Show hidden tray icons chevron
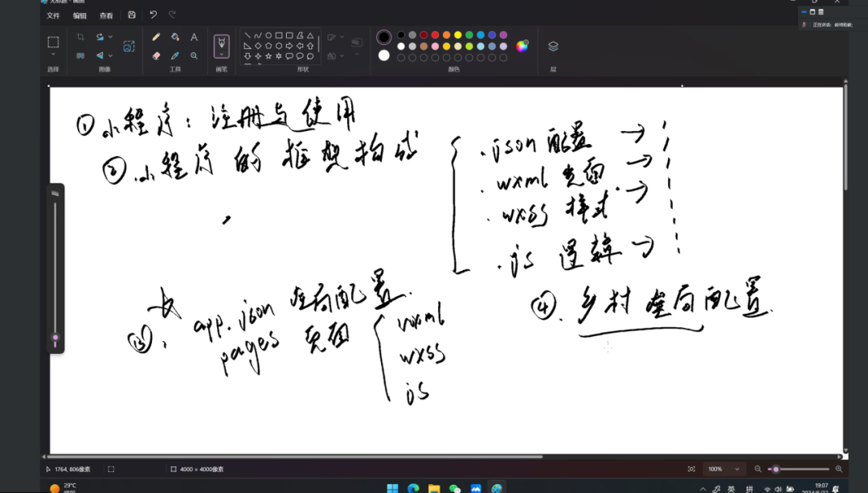 702,489
